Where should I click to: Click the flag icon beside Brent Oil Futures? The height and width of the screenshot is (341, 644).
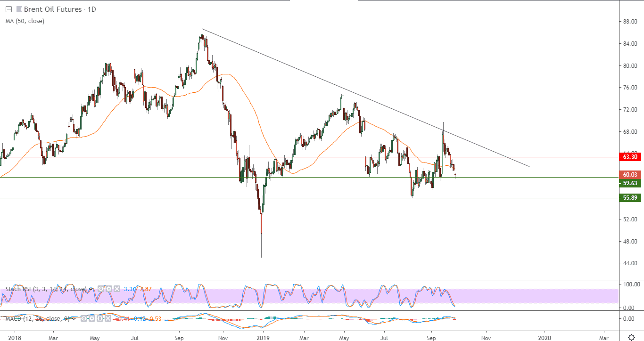[19, 9]
